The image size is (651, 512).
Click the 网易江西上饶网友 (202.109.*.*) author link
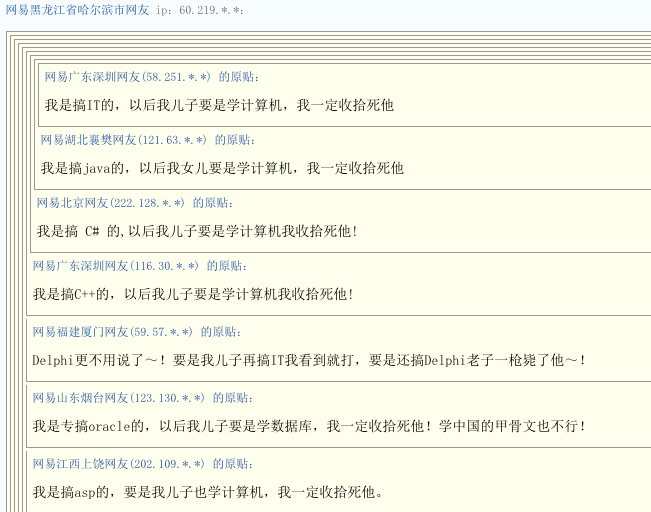pyautogui.click(x=118, y=463)
